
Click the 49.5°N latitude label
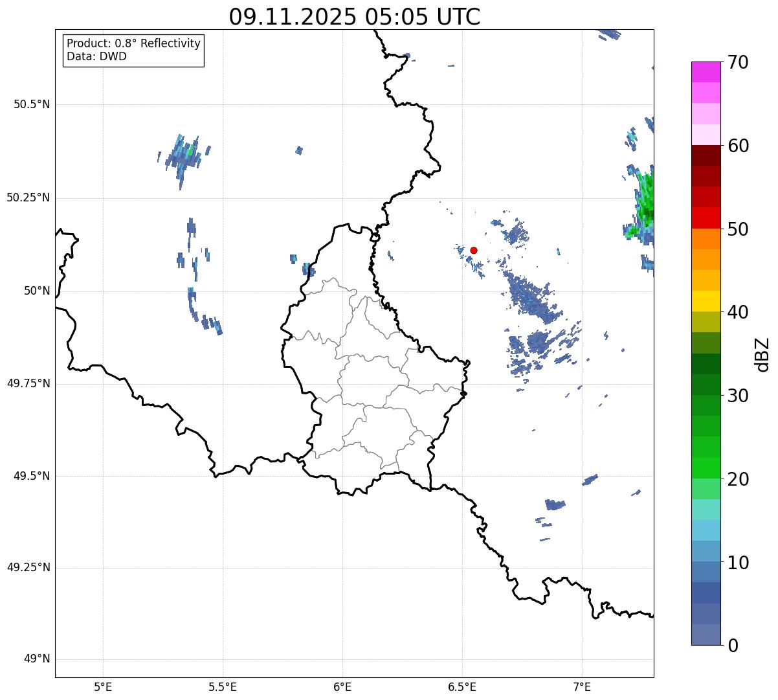32,476
